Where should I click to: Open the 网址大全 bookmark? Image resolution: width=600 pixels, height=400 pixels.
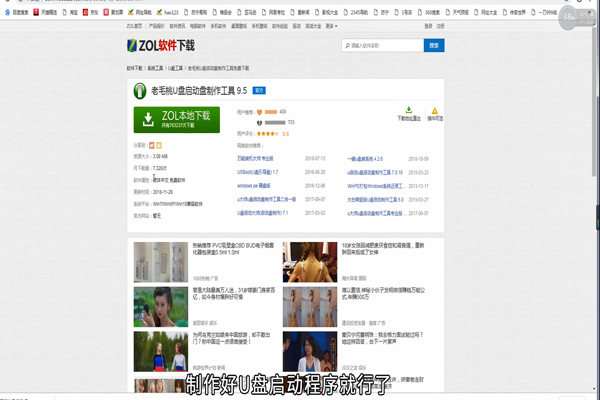pos(485,12)
